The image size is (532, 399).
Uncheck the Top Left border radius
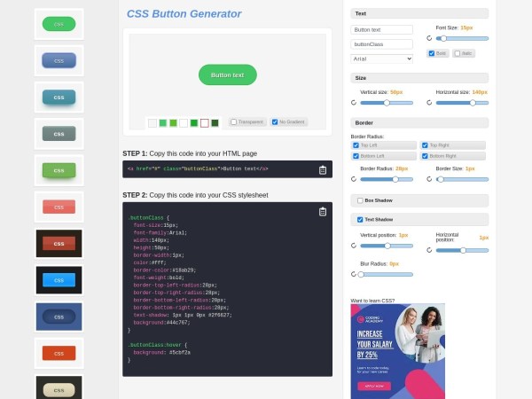(x=356, y=145)
